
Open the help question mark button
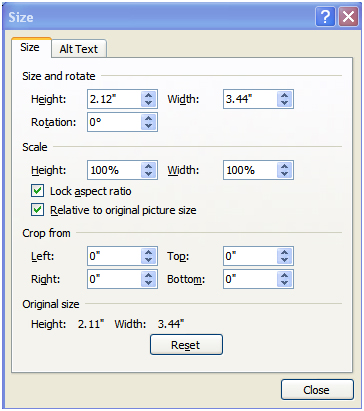pyautogui.click(x=325, y=16)
